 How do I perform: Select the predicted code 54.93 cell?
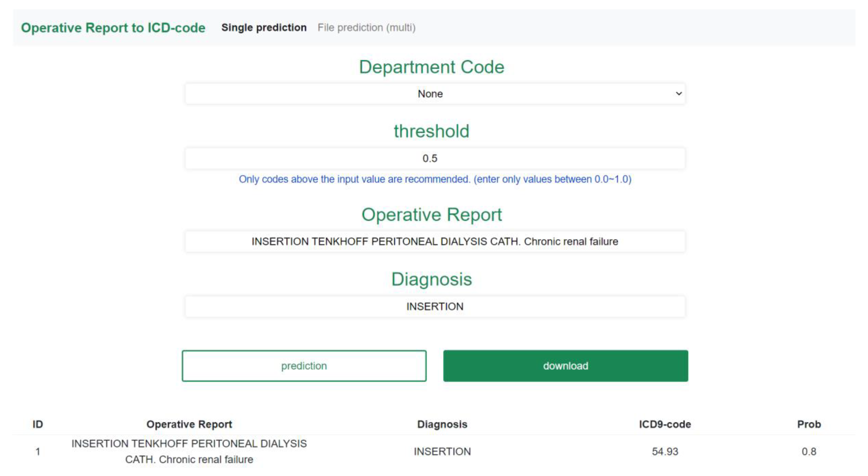[x=665, y=451]
